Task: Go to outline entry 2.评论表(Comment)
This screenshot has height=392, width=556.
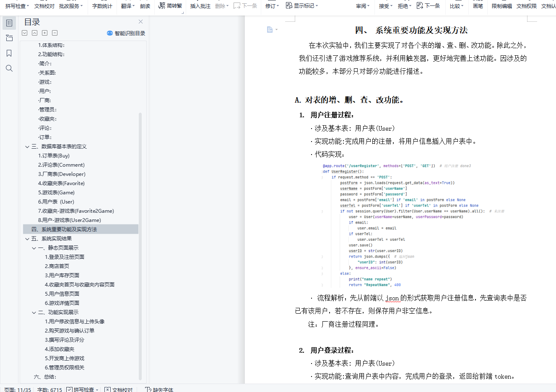Action: tap(62, 165)
